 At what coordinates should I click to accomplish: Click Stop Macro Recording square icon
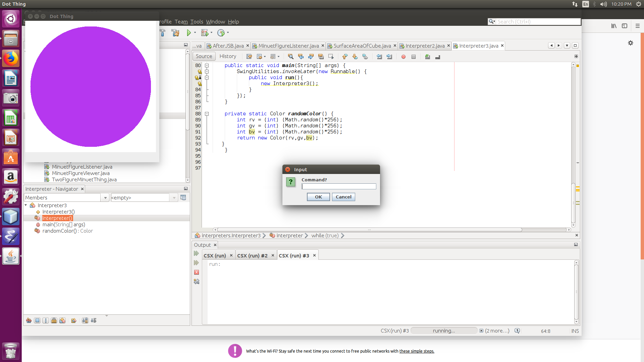(414, 57)
